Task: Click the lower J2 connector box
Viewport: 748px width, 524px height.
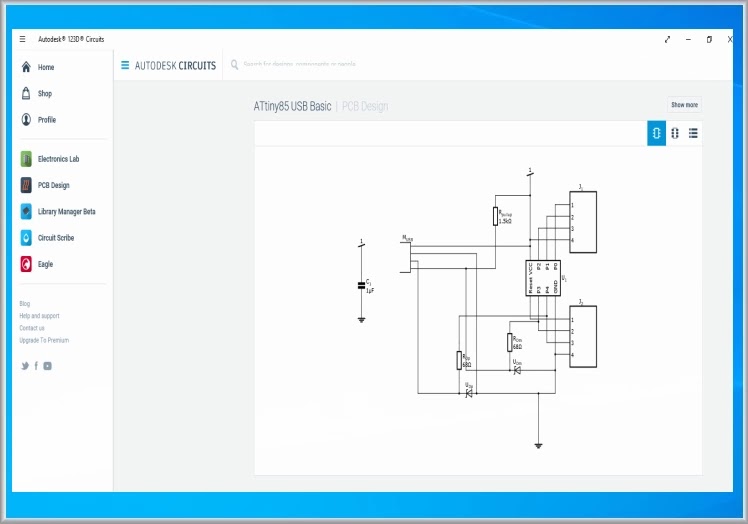Action: pos(583,336)
